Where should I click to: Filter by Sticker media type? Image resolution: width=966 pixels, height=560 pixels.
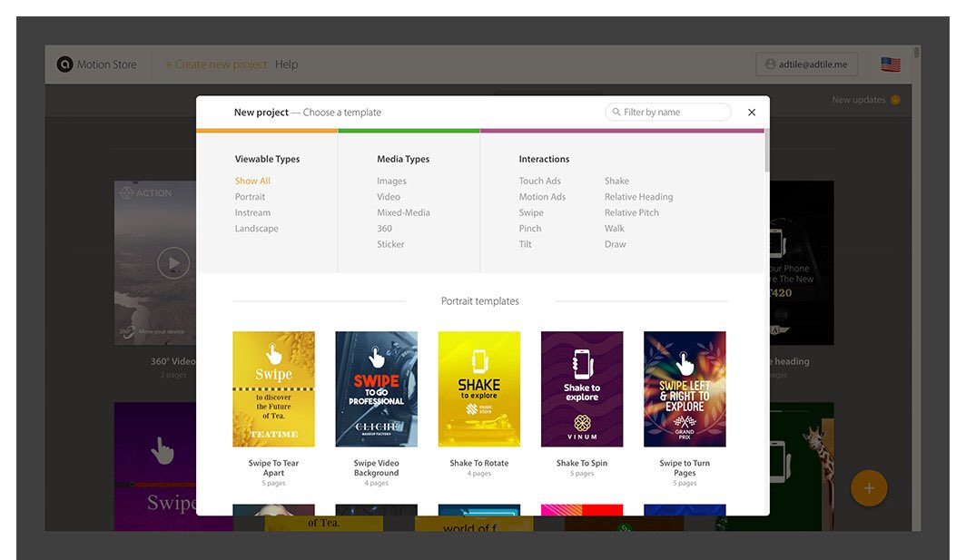pos(390,244)
